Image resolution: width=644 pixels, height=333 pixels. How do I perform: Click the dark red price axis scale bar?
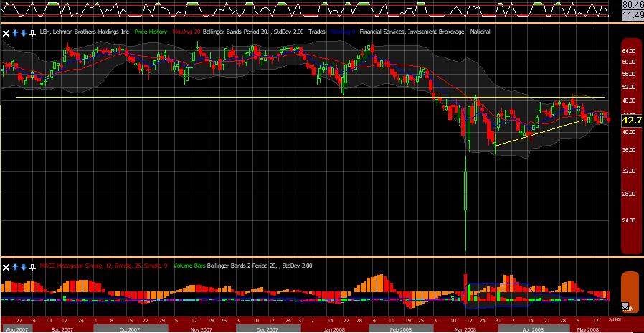coord(632,146)
